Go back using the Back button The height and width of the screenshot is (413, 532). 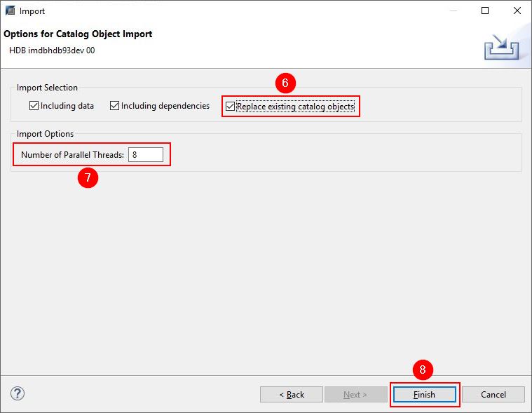pos(292,394)
